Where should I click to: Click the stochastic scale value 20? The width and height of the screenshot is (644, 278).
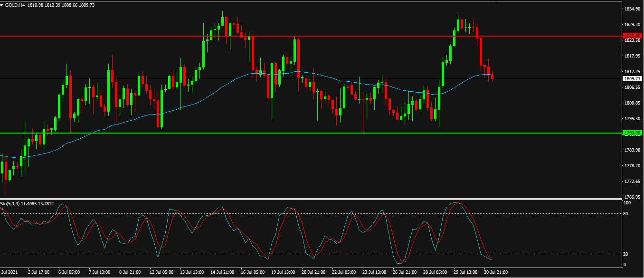coord(626,254)
